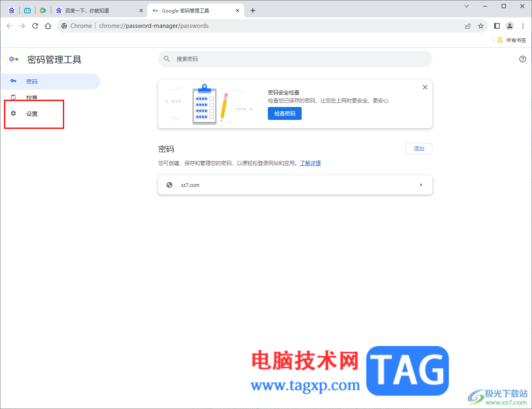The width and height of the screenshot is (532, 409).
Task: Go to the home page
Action: [48, 26]
